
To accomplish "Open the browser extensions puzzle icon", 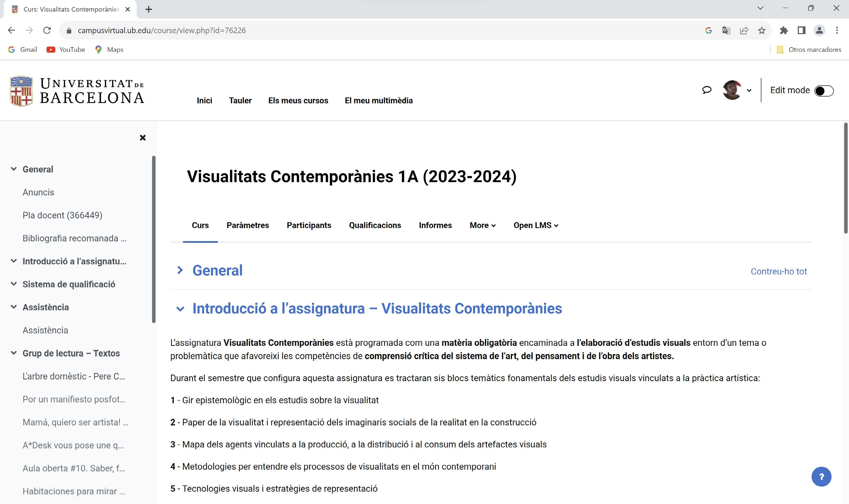I will pos(784,30).
